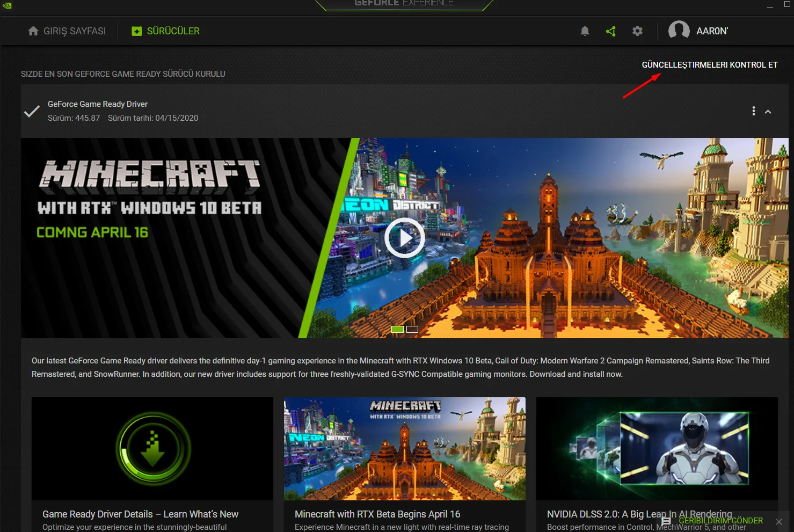This screenshot has width=794, height=532.
Task: Collapse the GeForce Game Ready Driver section
Action: (768, 112)
